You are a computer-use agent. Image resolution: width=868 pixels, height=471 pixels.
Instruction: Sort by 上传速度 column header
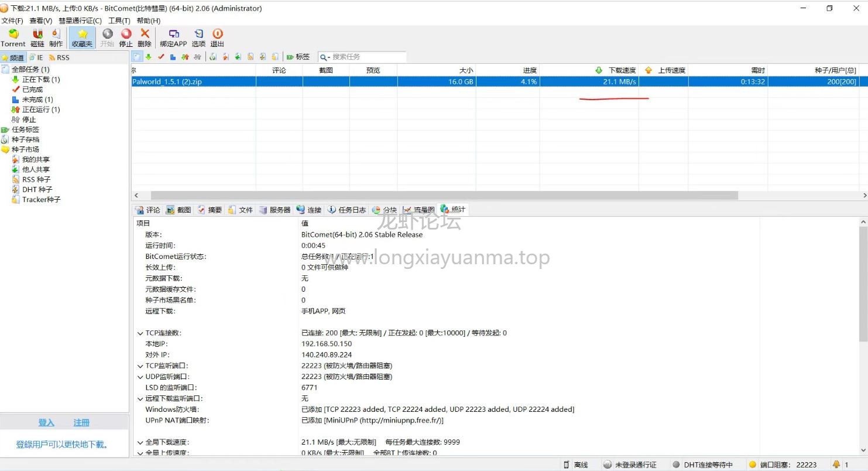pos(663,70)
